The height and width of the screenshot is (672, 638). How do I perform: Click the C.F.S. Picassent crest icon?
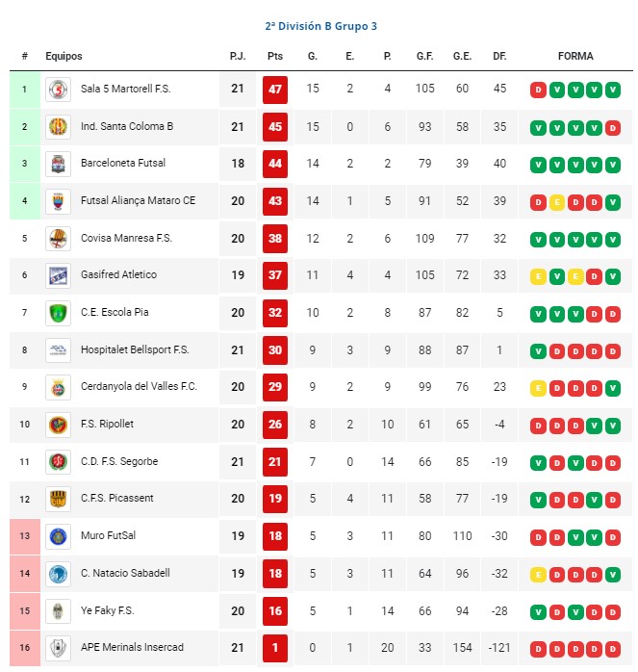click(59, 500)
